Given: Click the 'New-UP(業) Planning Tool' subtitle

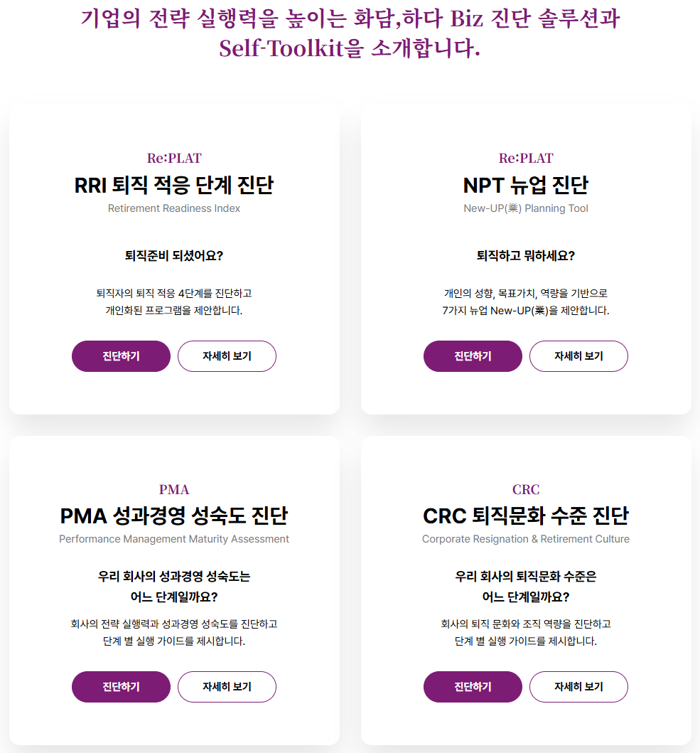Looking at the screenshot, I should (525, 208).
